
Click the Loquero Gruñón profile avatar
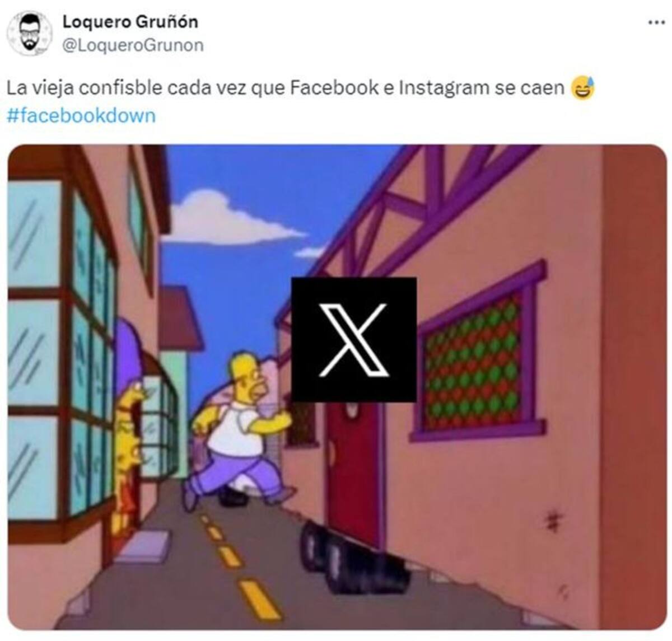click(x=29, y=33)
